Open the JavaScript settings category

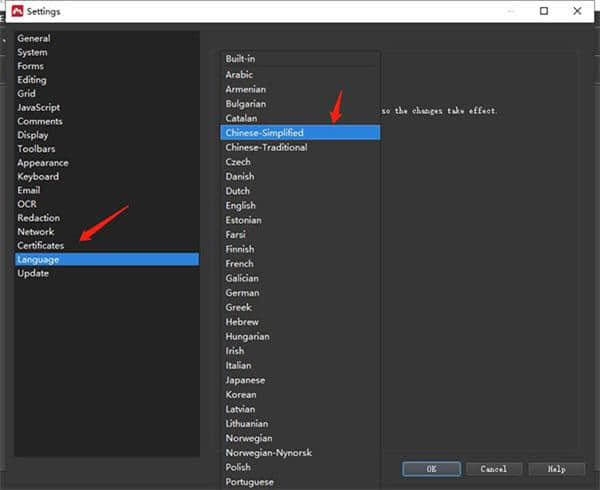click(38, 107)
